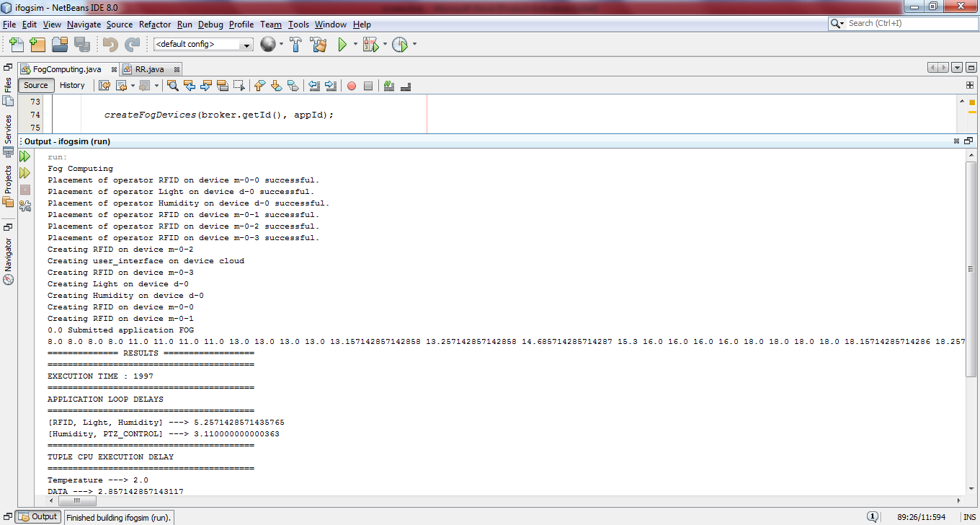The image size is (980, 525).
Task: Click the Output vertical scrollbar thumb
Action: pyautogui.click(x=971, y=268)
